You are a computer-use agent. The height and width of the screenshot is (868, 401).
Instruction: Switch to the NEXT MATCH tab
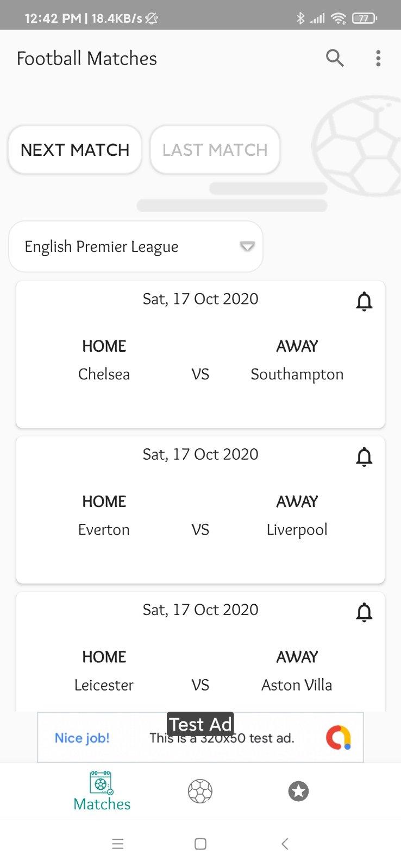click(x=75, y=150)
